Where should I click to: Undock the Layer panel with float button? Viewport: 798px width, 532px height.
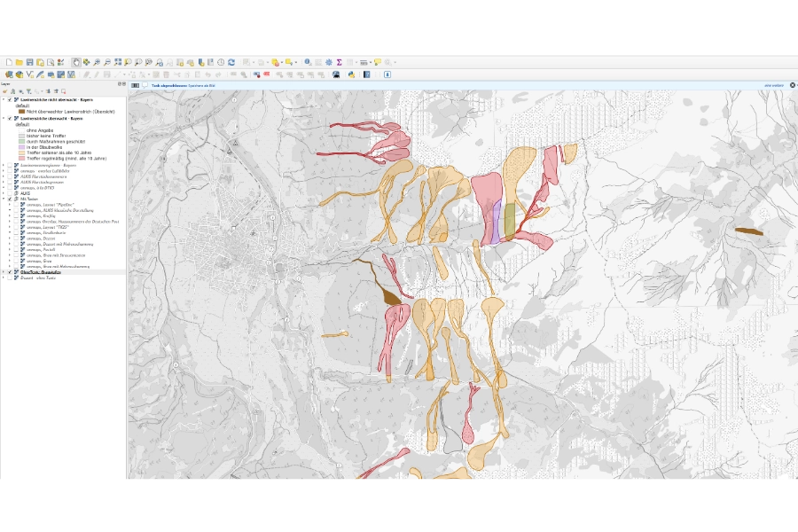[120, 84]
